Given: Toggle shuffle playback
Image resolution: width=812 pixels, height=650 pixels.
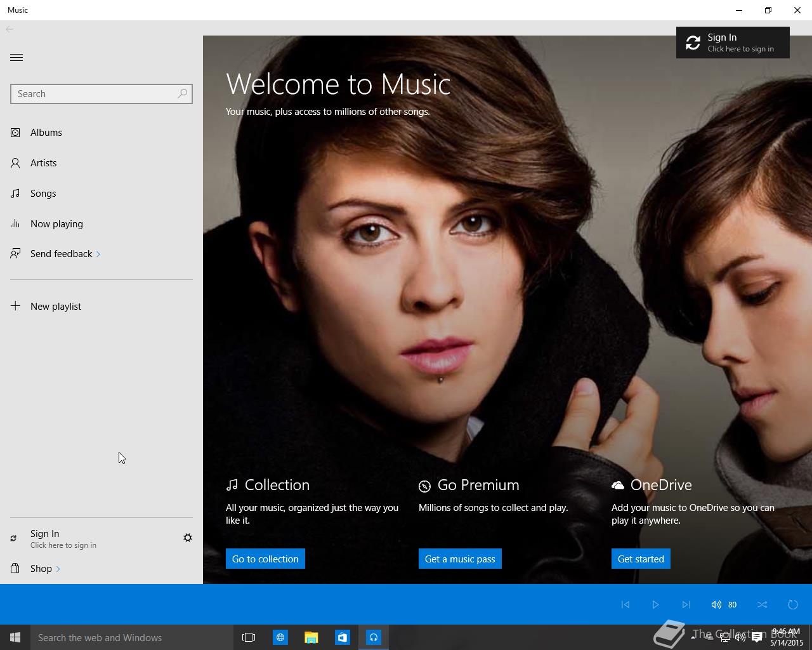Looking at the screenshot, I should tap(763, 604).
